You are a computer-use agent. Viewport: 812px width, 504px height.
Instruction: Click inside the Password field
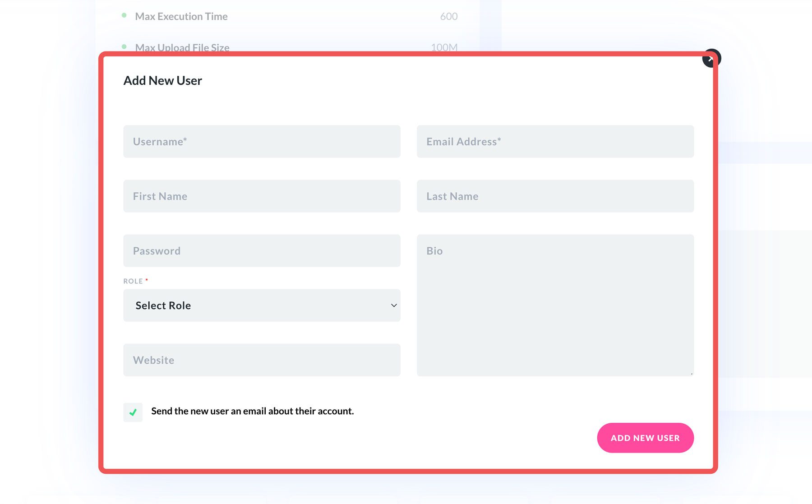tap(262, 250)
